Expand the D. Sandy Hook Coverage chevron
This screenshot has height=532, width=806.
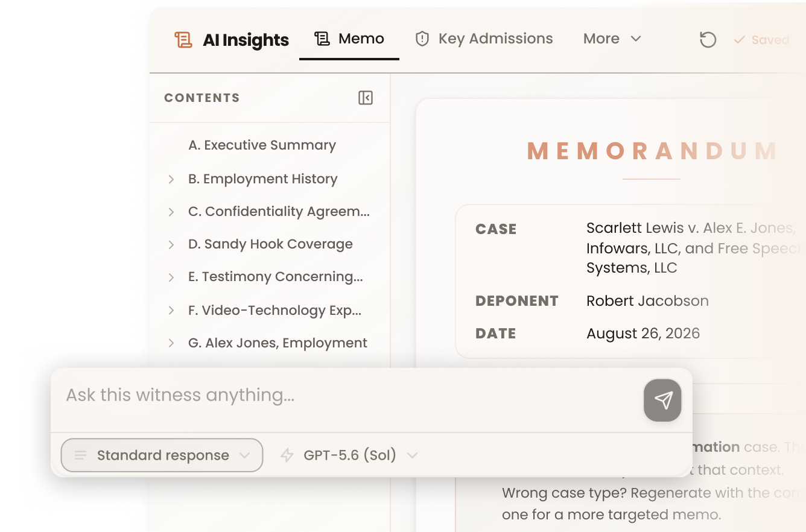point(171,244)
